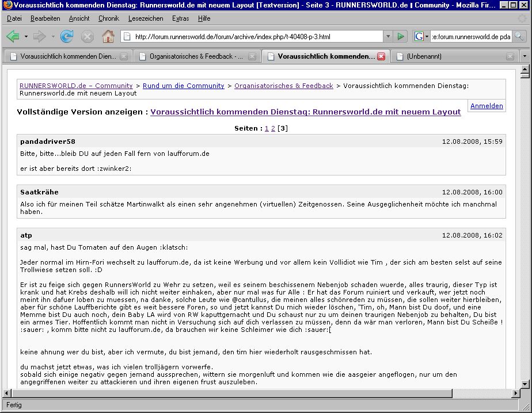Open the list all tabs dropdown
The width and height of the screenshot is (532, 413).
(525, 56)
